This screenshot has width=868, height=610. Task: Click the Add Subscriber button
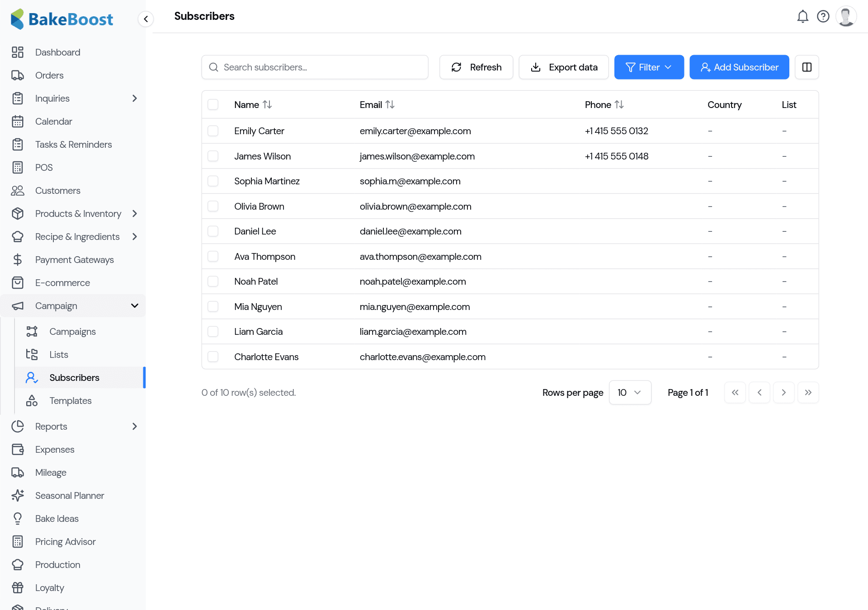tap(739, 67)
